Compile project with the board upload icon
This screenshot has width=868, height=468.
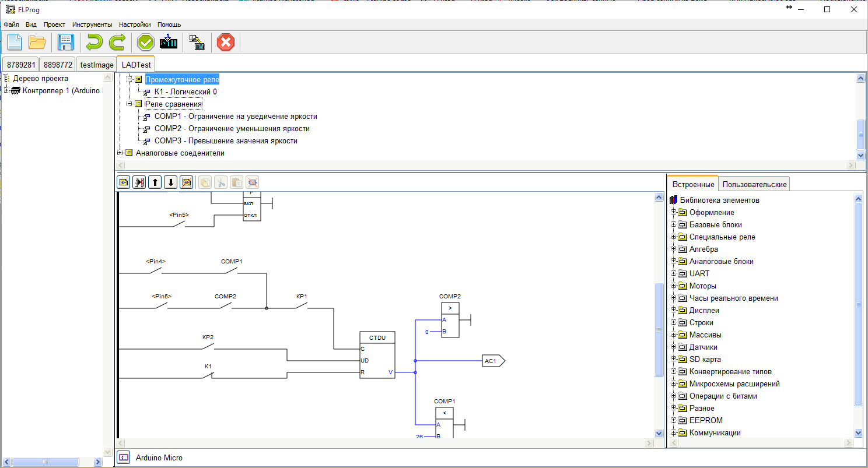pos(169,43)
